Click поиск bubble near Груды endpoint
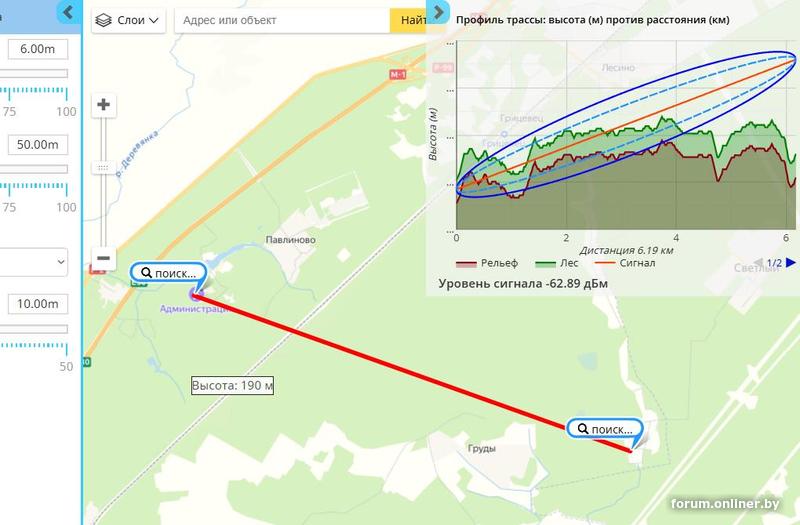This screenshot has width=800, height=525. click(x=605, y=429)
